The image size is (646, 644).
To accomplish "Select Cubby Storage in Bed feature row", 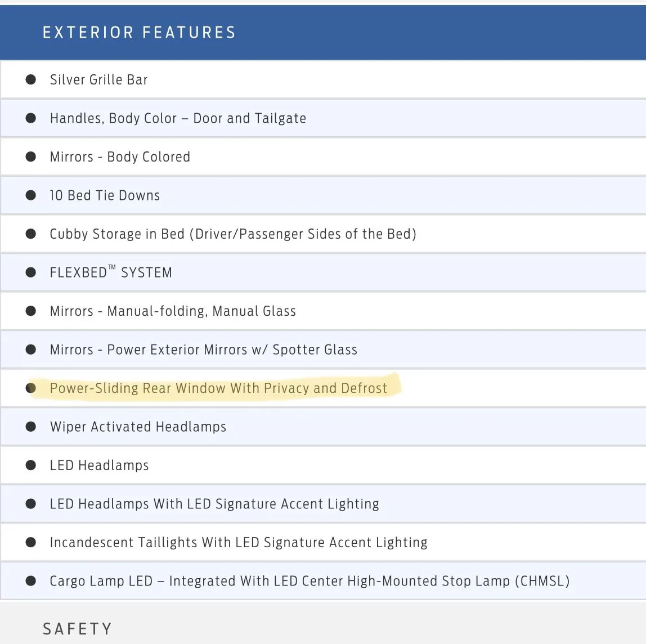I will [x=323, y=234].
